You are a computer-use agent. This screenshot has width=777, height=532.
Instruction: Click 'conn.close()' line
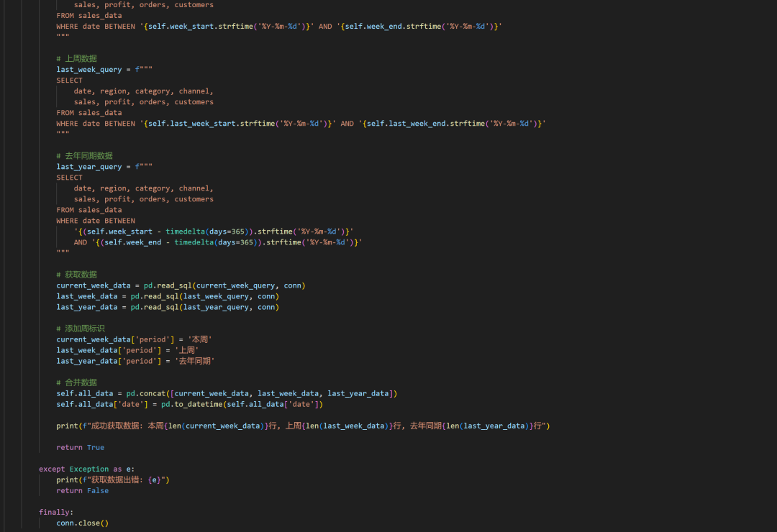click(82, 523)
